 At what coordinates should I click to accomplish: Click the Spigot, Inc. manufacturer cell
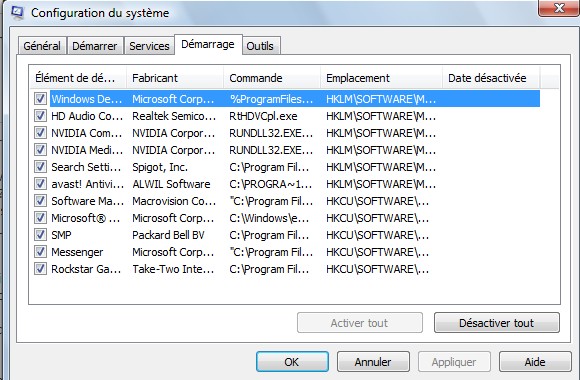click(160, 167)
